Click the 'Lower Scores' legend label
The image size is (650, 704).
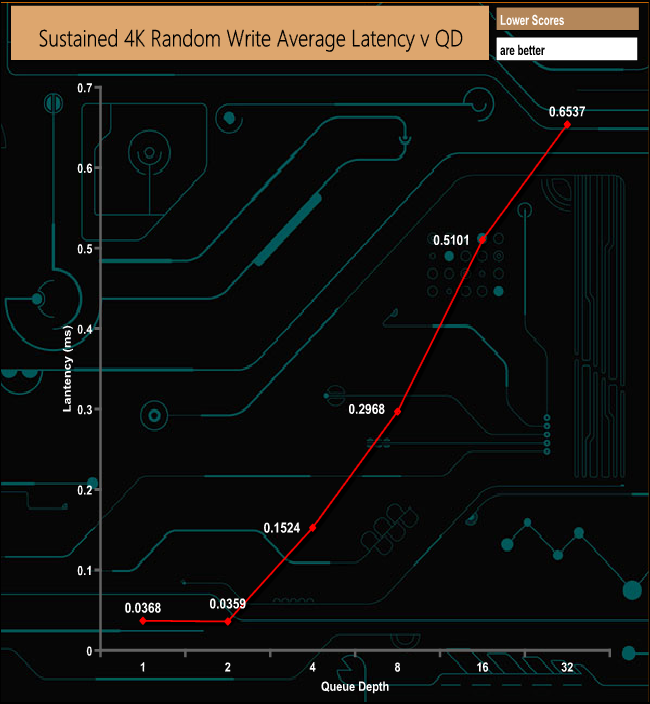point(532,20)
